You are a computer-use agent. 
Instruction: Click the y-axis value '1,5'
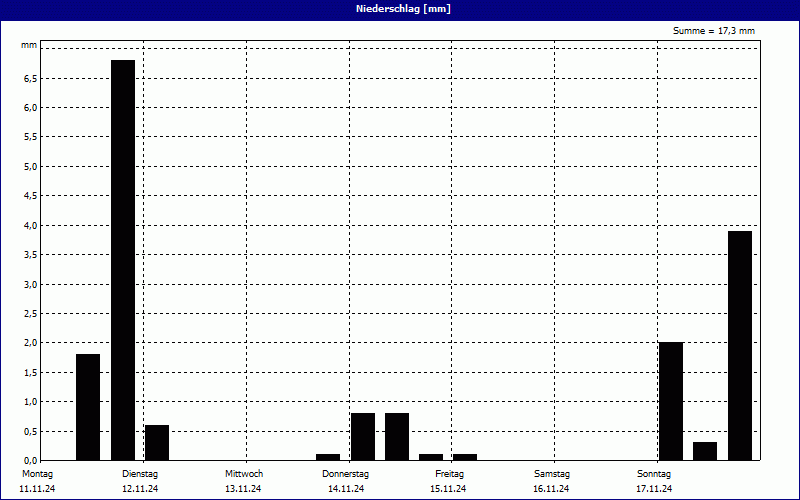[31, 372]
